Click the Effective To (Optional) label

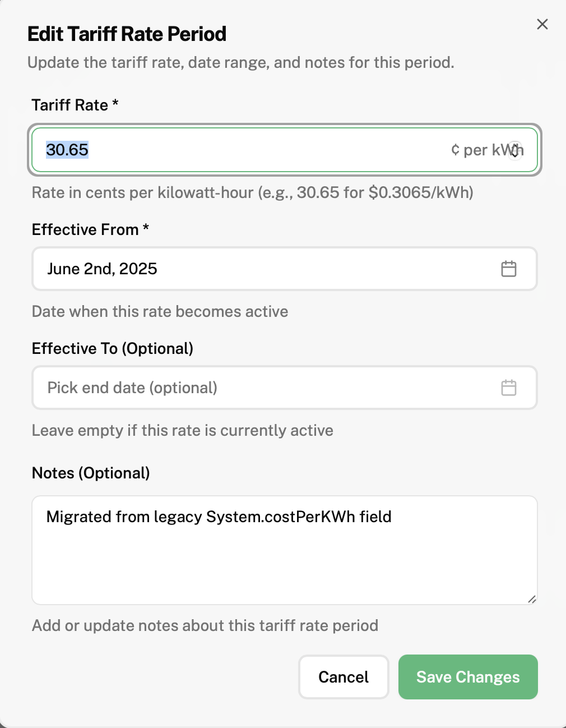pos(112,348)
